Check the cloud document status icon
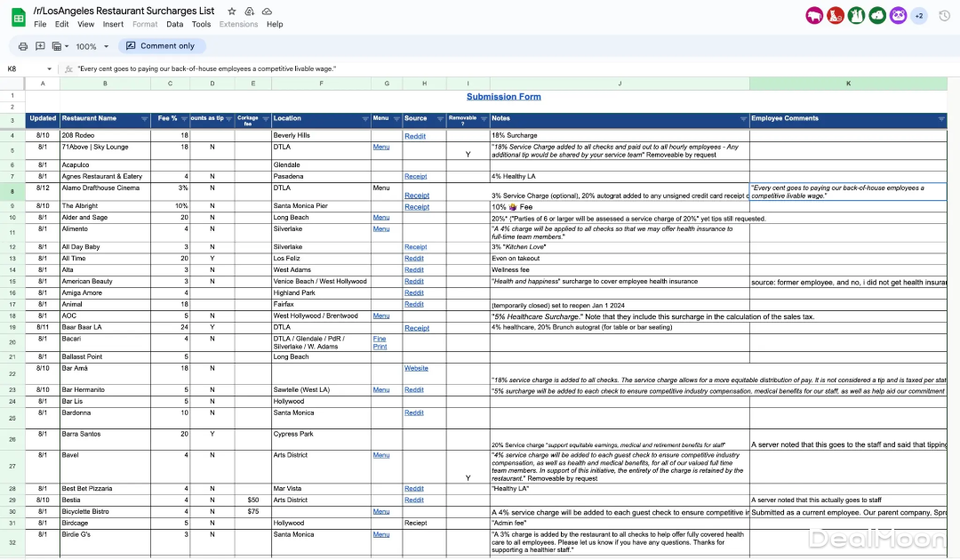The height and width of the screenshot is (560, 960). 267,12
